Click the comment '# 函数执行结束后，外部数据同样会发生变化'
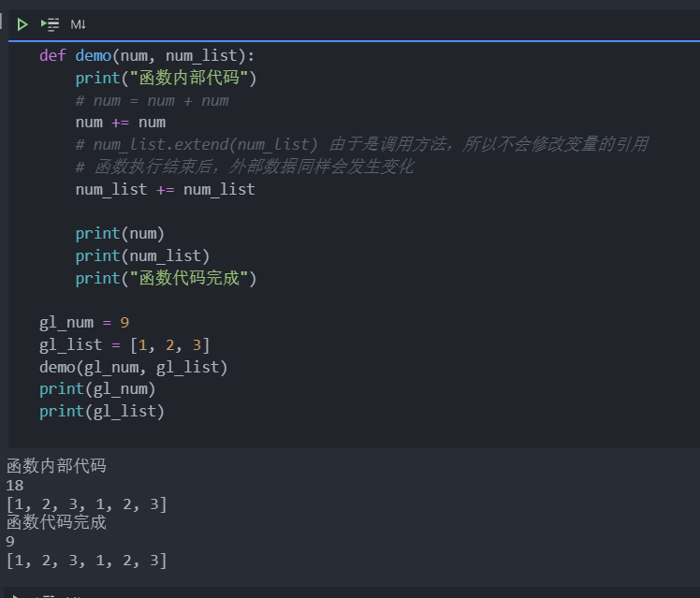 pos(245,167)
